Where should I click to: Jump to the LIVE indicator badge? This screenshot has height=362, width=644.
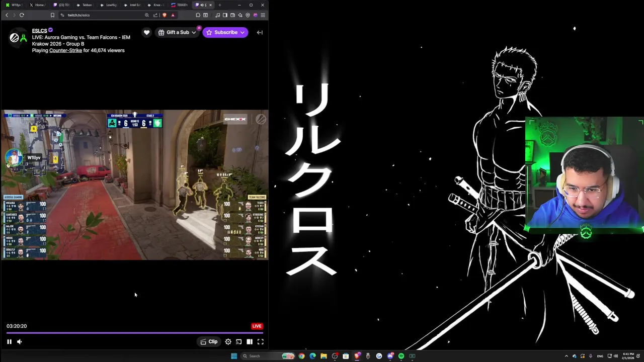pyautogui.click(x=257, y=326)
